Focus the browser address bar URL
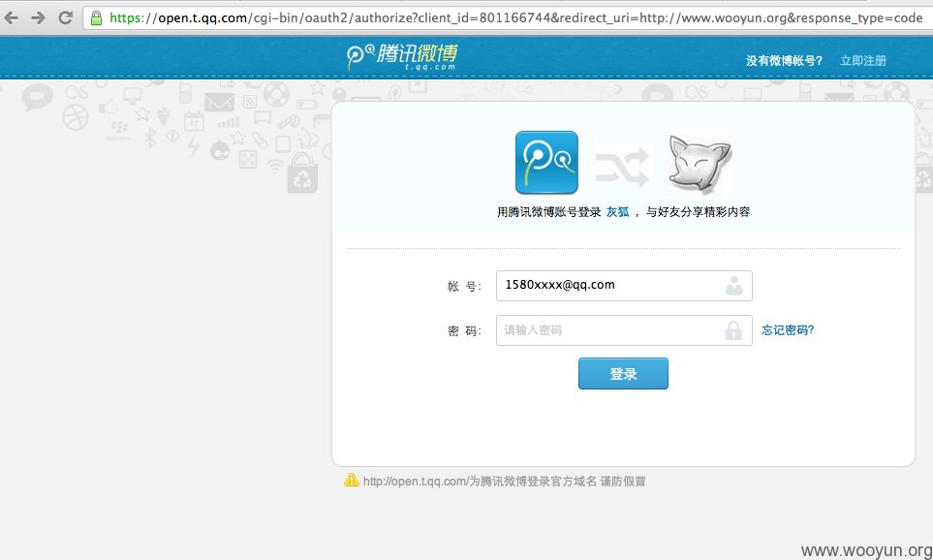Viewport: 933px width, 560px height. pyautogui.click(x=515, y=17)
